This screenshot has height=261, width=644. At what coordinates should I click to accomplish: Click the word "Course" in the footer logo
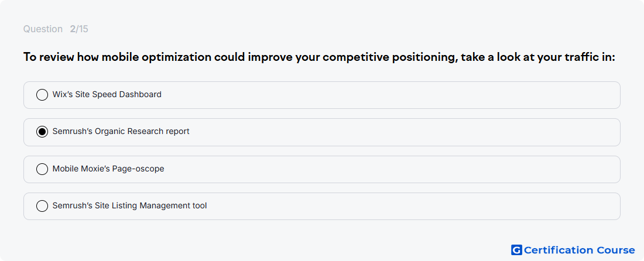click(x=616, y=250)
